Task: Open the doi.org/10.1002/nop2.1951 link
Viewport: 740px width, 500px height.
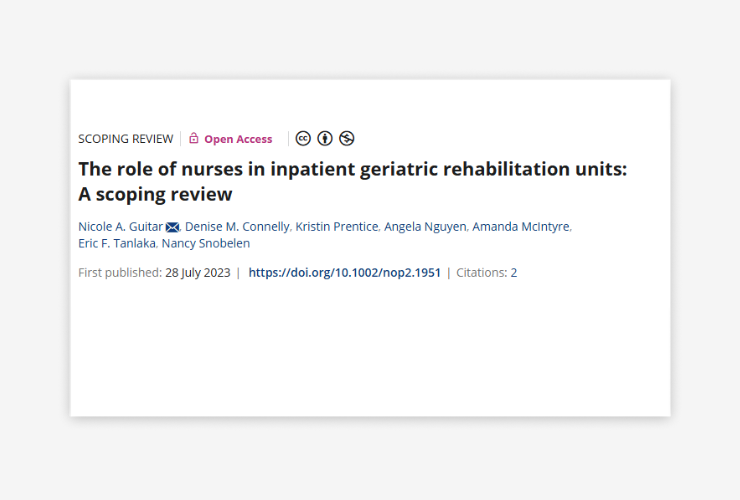Action: [344, 272]
